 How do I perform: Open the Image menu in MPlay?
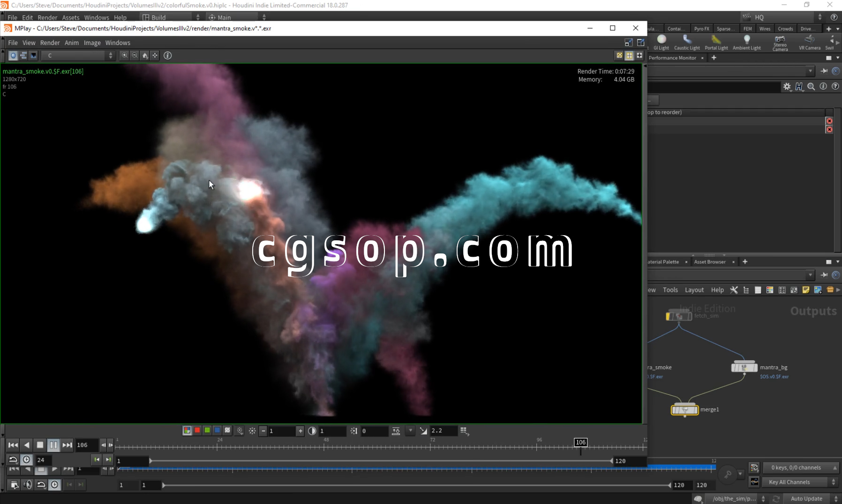click(92, 43)
